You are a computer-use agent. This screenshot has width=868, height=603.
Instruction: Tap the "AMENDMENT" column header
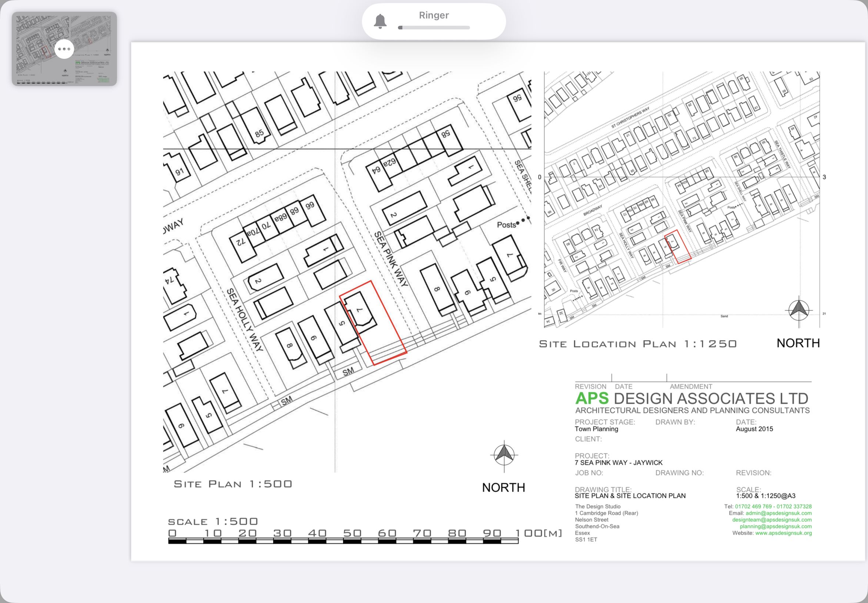(x=691, y=386)
